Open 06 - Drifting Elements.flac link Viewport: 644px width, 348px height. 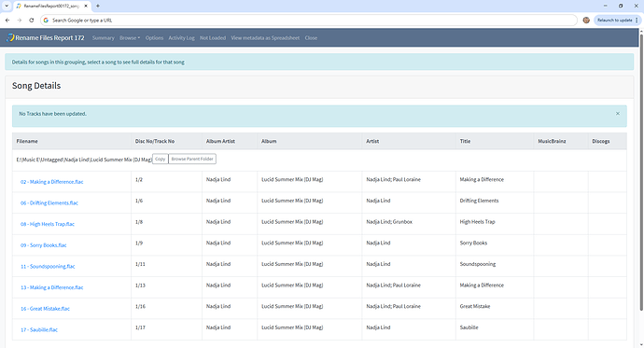click(49, 202)
